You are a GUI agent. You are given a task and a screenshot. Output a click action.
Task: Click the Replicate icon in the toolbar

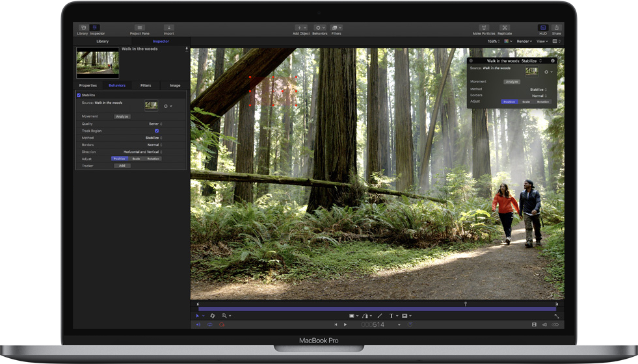click(x=505, y=28)
